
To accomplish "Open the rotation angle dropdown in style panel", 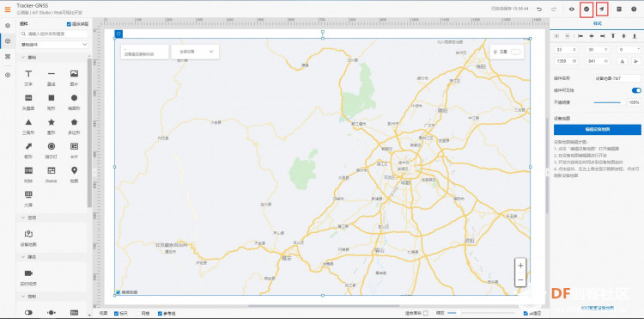I will (629, 50).
